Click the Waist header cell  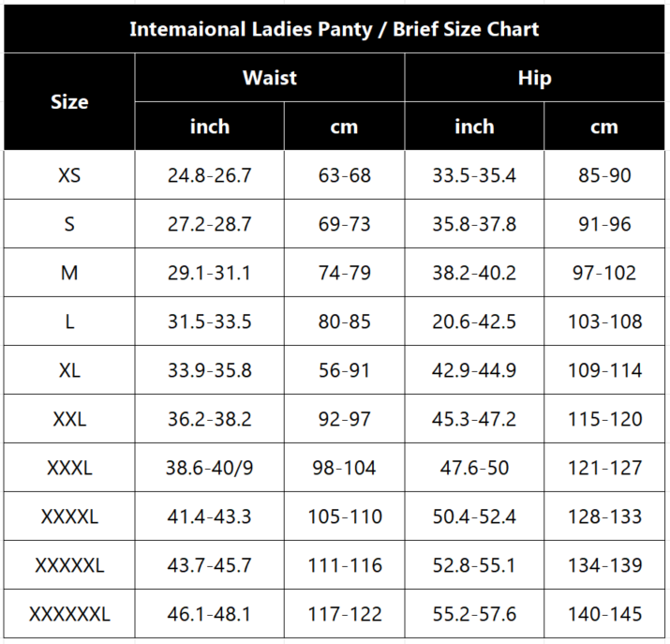pyautogui.click(x=270, y=78)
